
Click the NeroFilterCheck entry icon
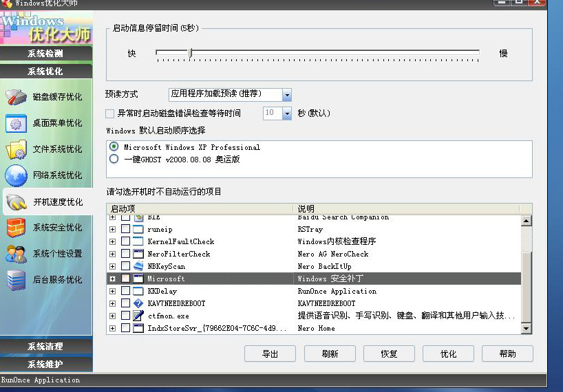[138, 254]
